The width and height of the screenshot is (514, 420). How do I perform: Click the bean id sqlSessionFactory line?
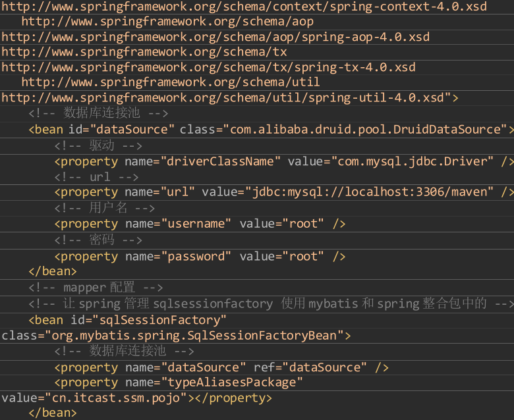[128, 320]
